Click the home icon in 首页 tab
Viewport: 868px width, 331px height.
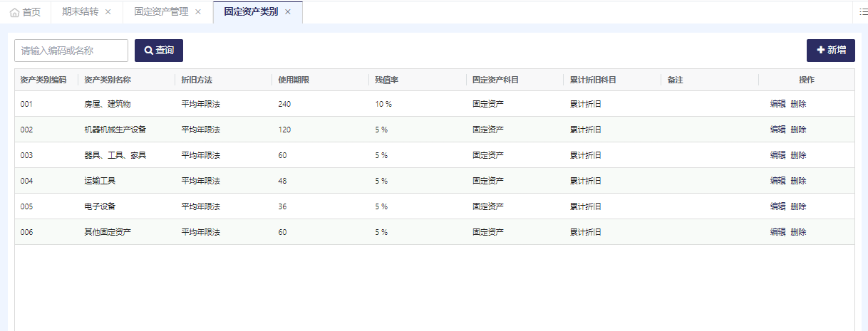point(14,12)
